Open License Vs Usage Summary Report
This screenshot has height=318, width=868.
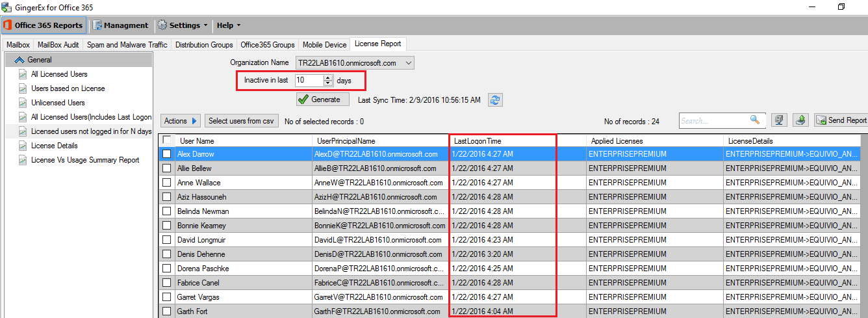(x=85, y=160)
